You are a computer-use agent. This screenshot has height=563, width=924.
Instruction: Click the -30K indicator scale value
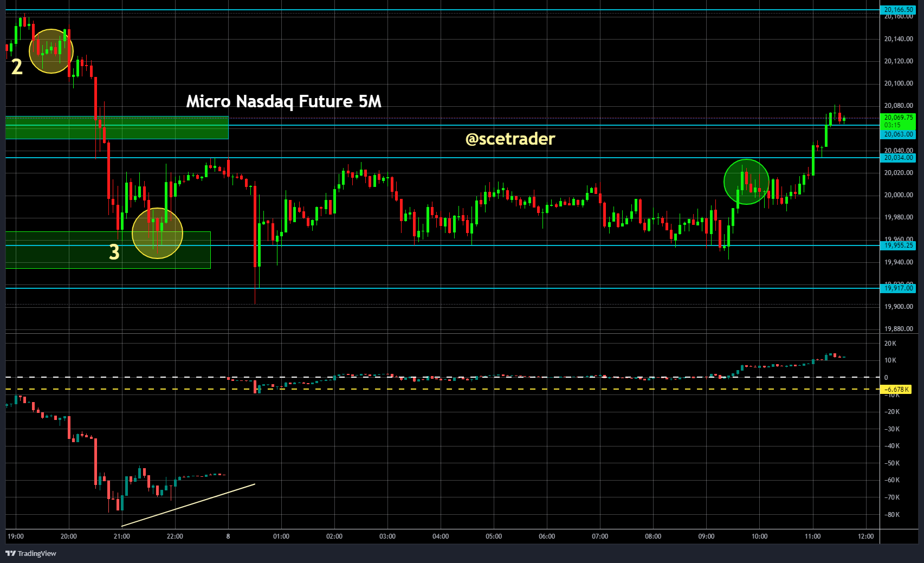pos(891,429)
